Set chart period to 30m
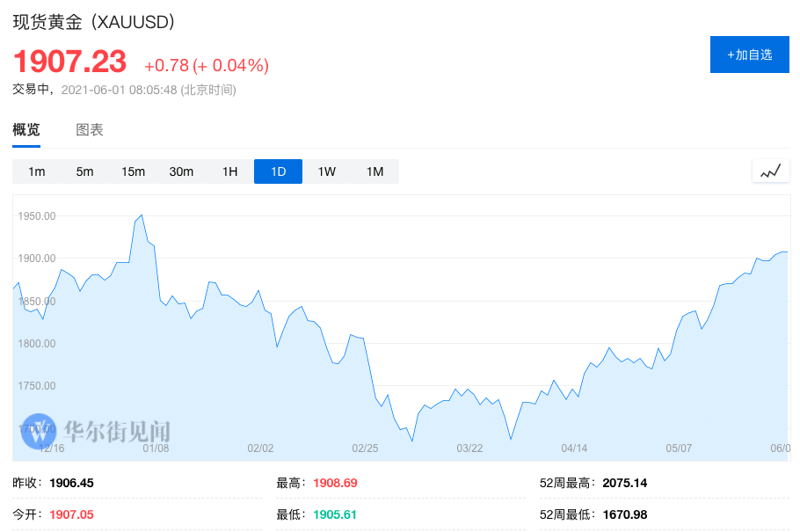The width and height of the screenshot is (800, 532). [181, 171]
